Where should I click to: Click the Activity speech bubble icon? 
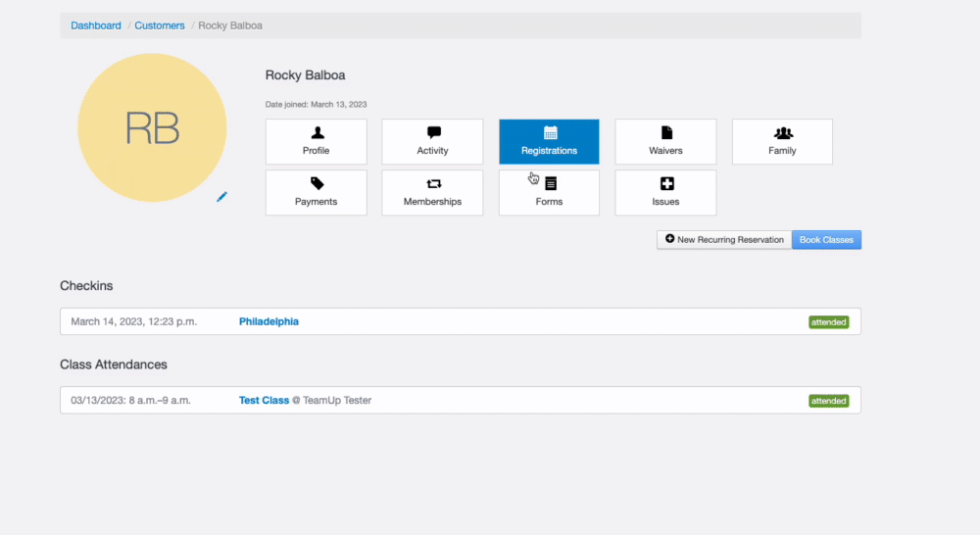432,133
